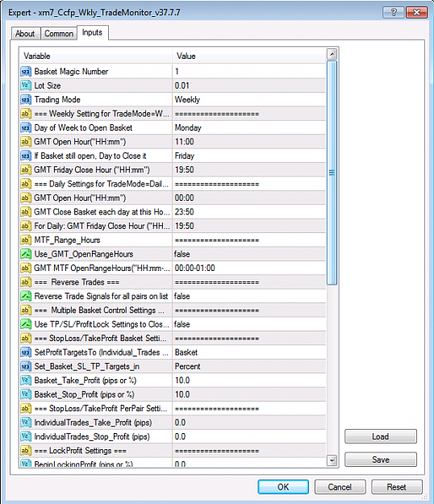
Task: Load a settings file with Load
Action: (381, 436)
